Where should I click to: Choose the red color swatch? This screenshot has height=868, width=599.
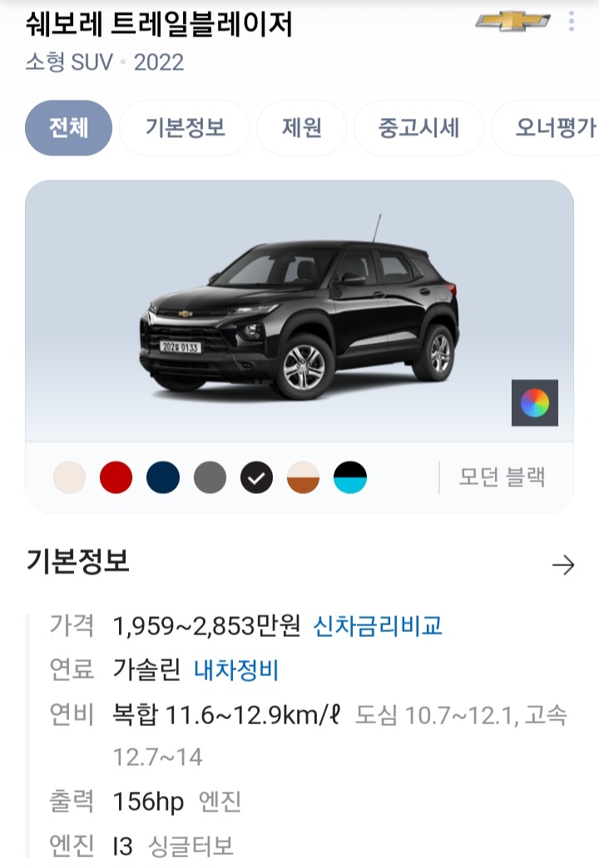click(116, 477)
